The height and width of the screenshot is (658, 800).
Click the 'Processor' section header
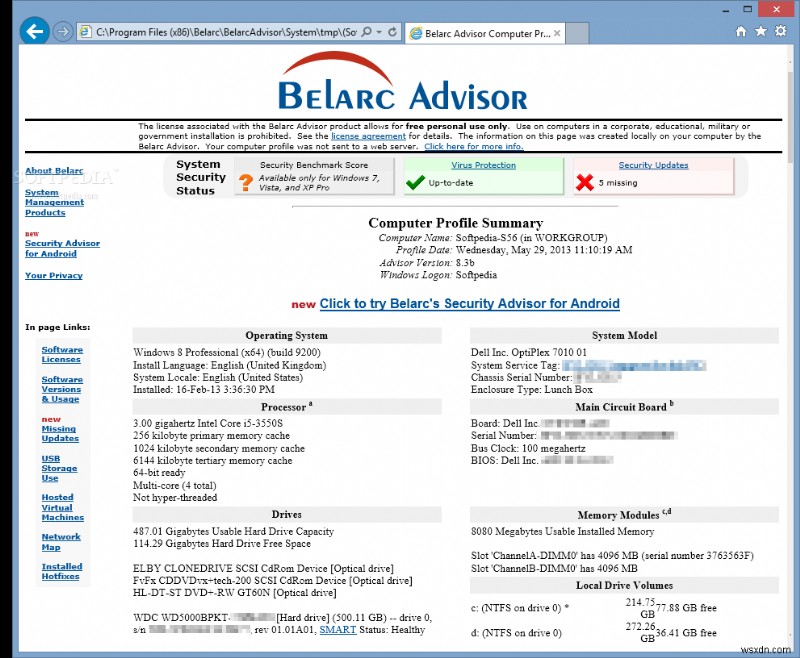pos(287,407)
